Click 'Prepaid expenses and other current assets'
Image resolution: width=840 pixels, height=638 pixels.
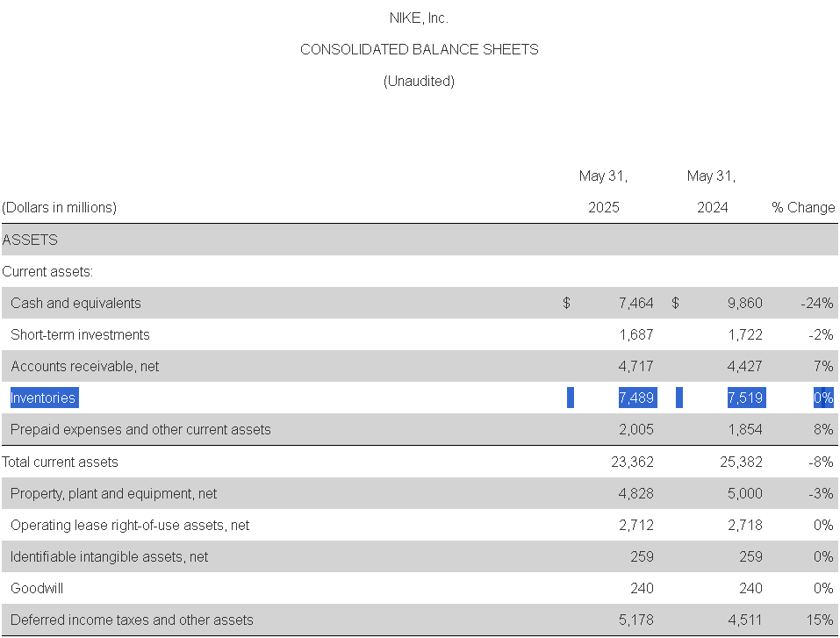pos(140,430)
